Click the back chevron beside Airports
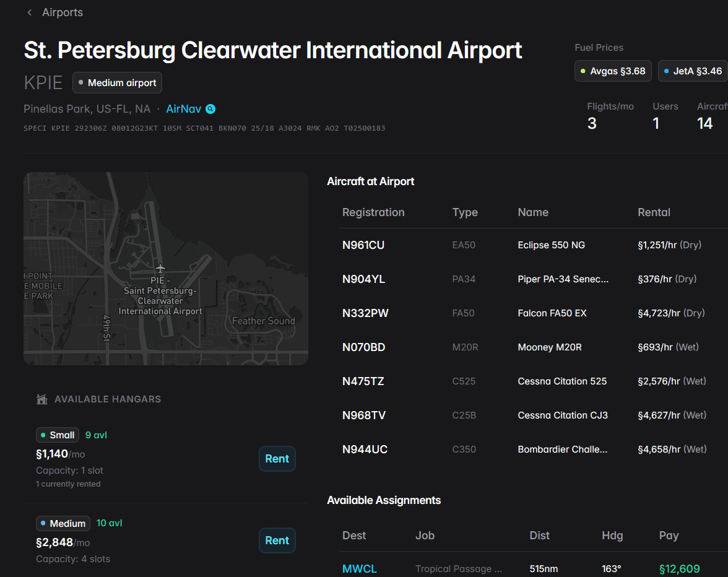The width and height of the screenshot is (728, 577). coord(29,12)
